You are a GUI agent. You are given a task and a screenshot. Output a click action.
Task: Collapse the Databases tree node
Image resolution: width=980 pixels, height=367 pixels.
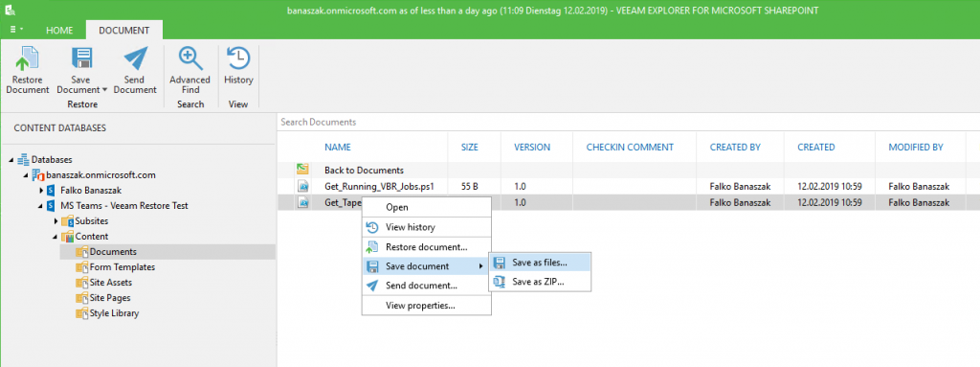tap(11, 160)
